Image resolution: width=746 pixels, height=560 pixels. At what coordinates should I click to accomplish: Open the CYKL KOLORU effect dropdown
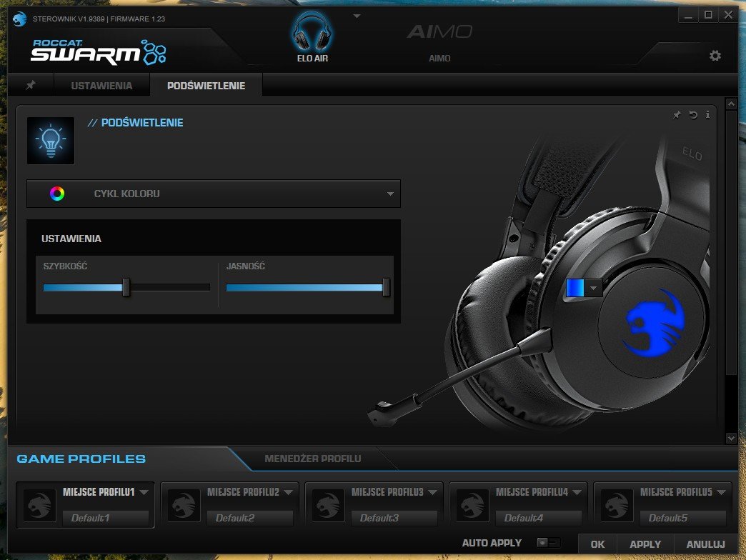(214, 194)
